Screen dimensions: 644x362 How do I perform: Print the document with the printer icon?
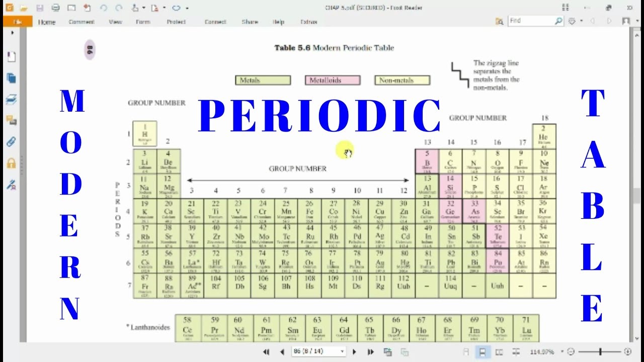(55, 8)
